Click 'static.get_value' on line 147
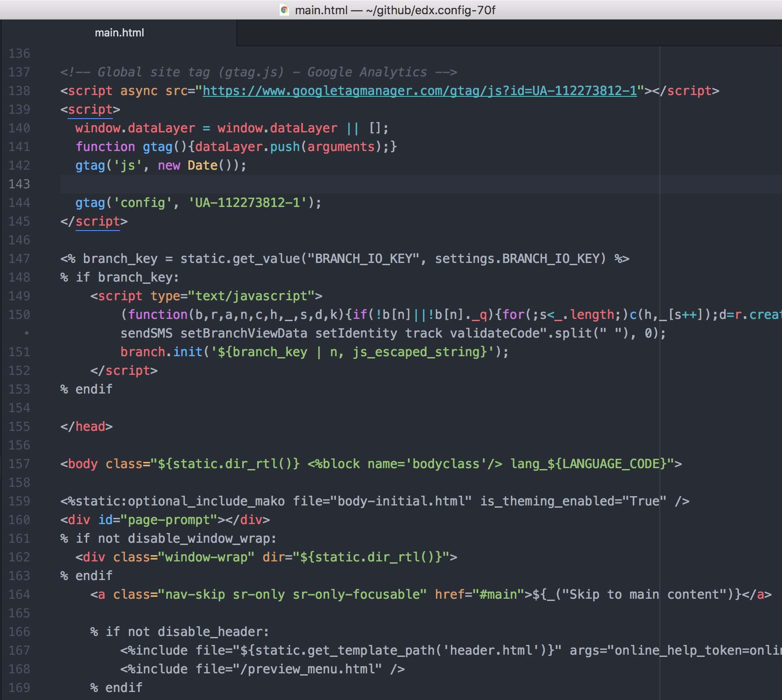782x700 pixels. 240,259
